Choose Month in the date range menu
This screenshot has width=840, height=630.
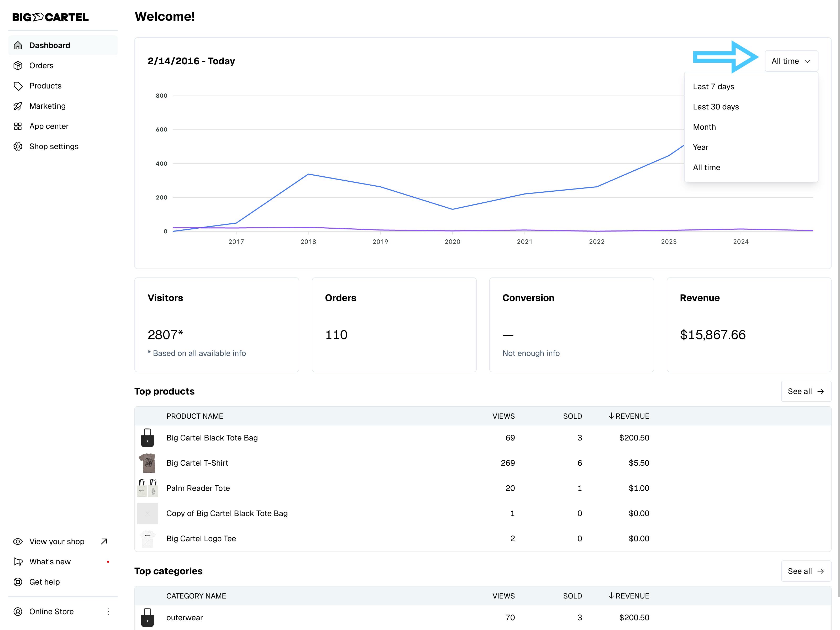click(751, 127)
